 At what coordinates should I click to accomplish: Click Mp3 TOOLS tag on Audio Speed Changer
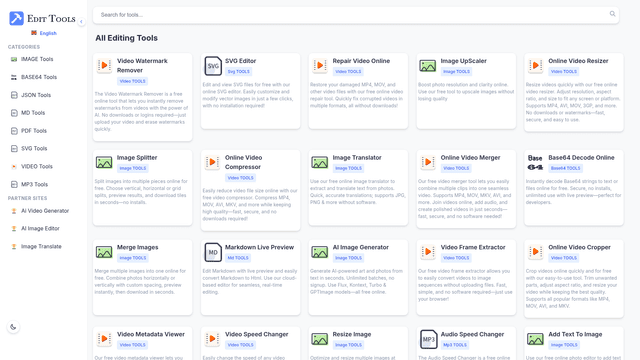coord(455,345)
